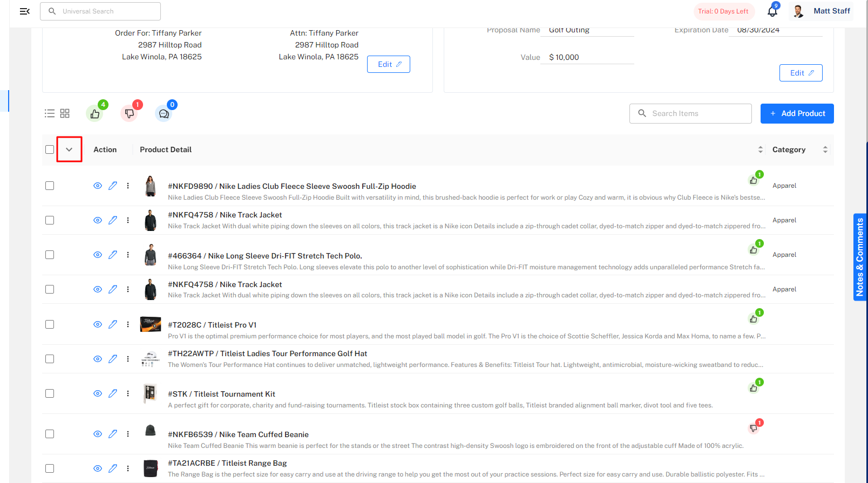Screen dimensions: 868x483
Task: Edit the order address details
Action: pyautogui.click(x=389, y=64)
